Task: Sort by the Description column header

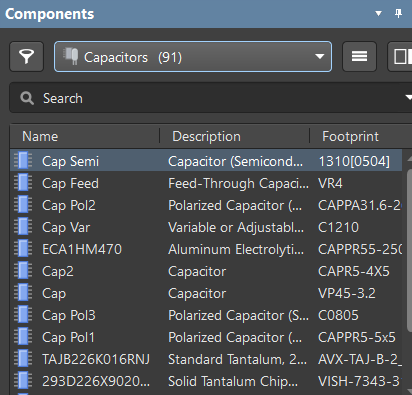Action: point(235,136)
